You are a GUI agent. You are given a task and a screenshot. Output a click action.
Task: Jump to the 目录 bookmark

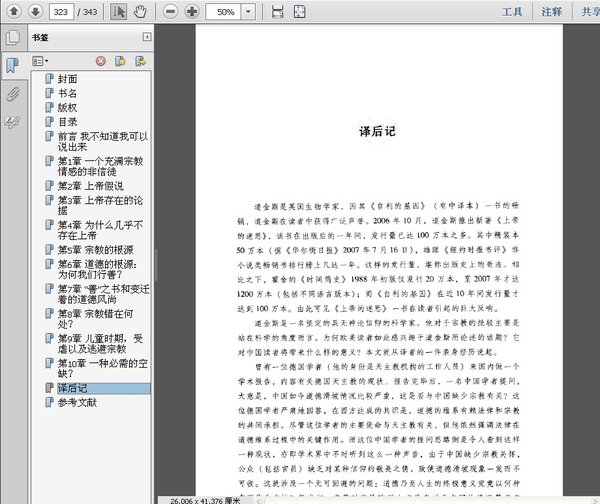pos(67,122)
